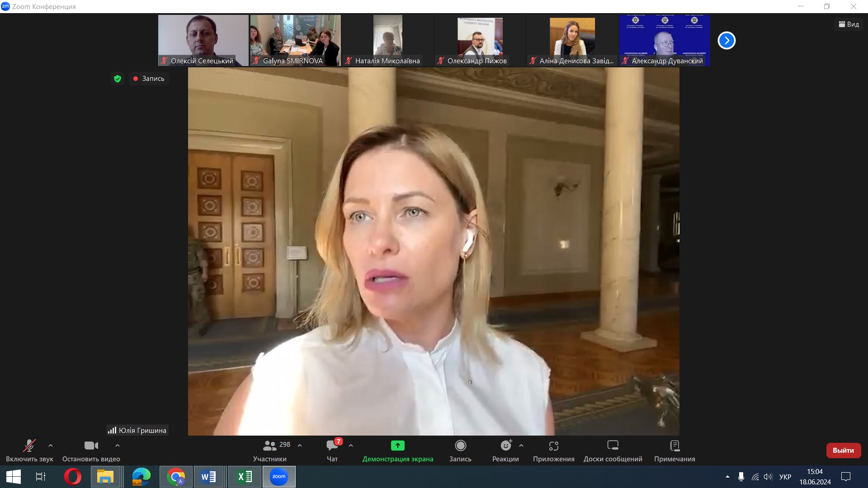Viewport: 868px width, 488px height.
Task: Click the green encryption shield icon
Action: tap(118, 79)
